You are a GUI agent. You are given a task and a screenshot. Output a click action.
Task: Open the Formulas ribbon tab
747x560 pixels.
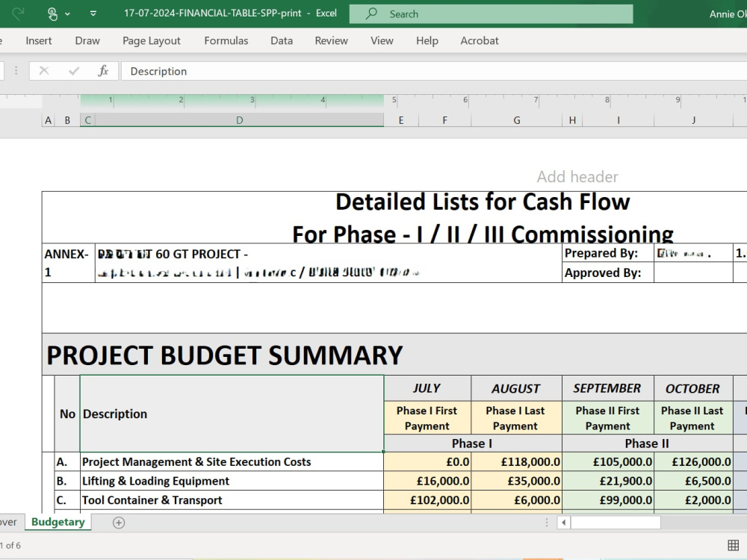pyautogui.click(x=226, y=41)
